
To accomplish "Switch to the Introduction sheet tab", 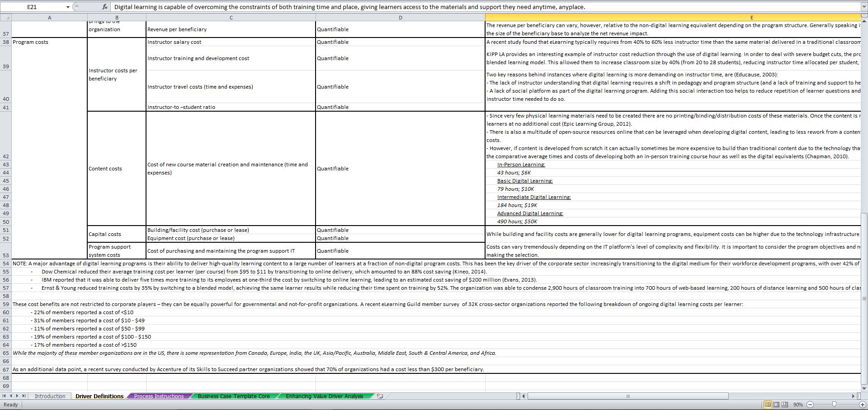I will (50, 396).
